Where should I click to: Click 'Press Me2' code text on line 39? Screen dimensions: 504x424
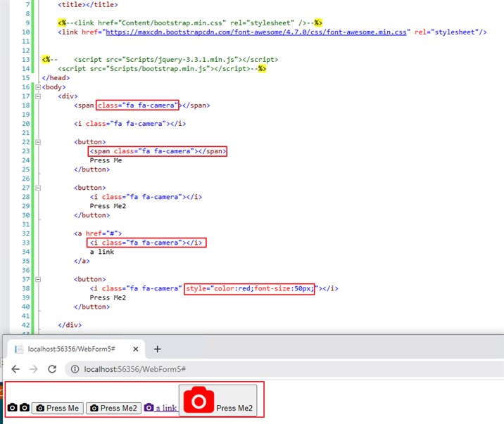(x=108, y=297)
